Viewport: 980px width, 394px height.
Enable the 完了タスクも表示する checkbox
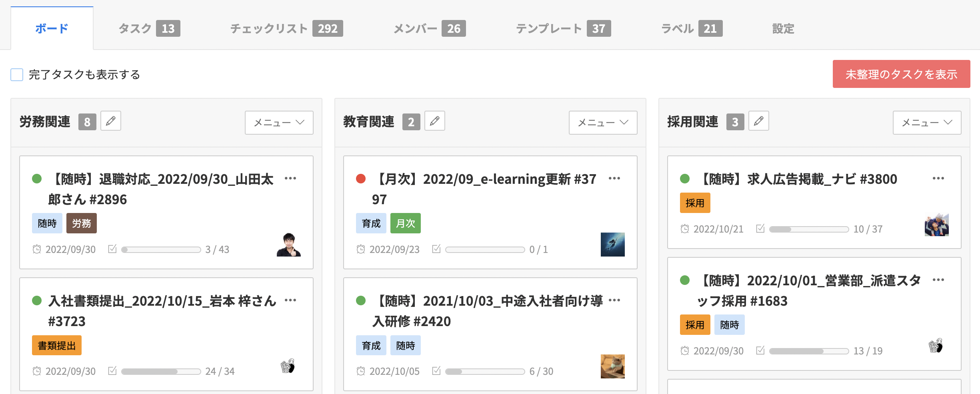pos(17,75)
